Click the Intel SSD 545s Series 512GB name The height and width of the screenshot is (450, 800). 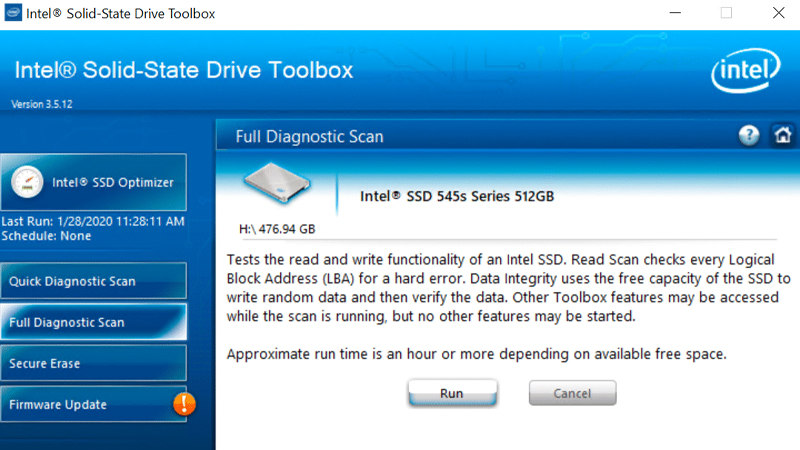[x=457, y=196]
